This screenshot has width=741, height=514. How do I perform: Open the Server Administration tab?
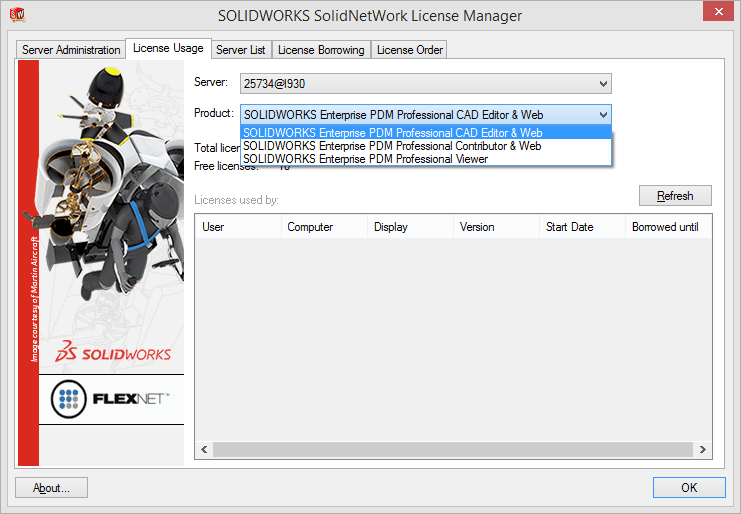71,50
